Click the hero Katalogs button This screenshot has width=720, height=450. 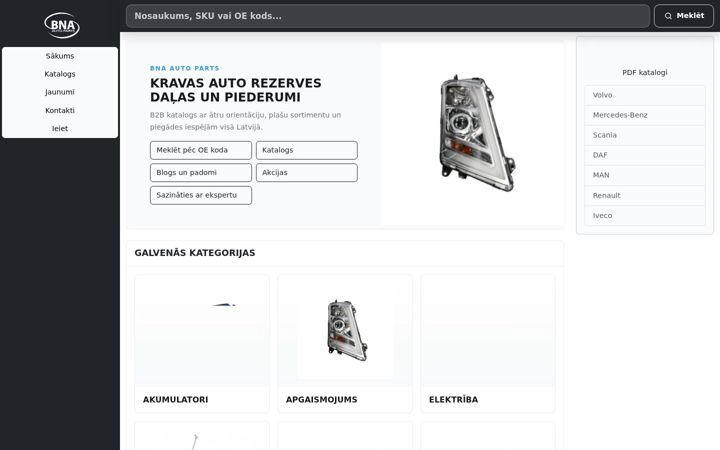pyautogui.click(x=307, y=150)
